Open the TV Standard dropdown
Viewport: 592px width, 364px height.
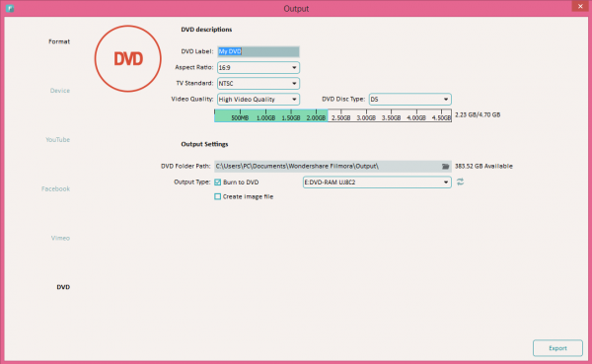click(259, 84)
